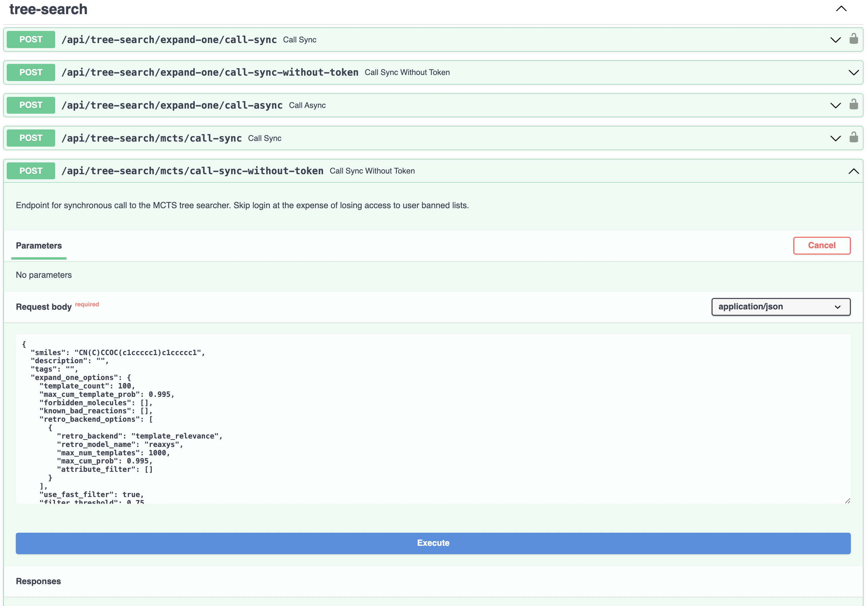Click POST badge for expand-one call-sync-without-token
The height and width of the screenshot is (606, 868).
click(31, 72)
